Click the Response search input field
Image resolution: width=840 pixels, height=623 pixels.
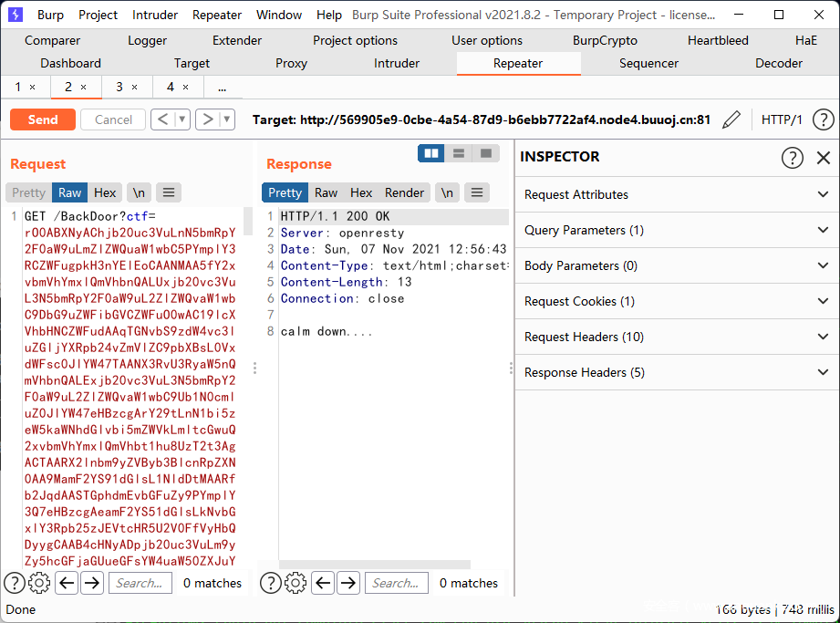click(397, 583)
